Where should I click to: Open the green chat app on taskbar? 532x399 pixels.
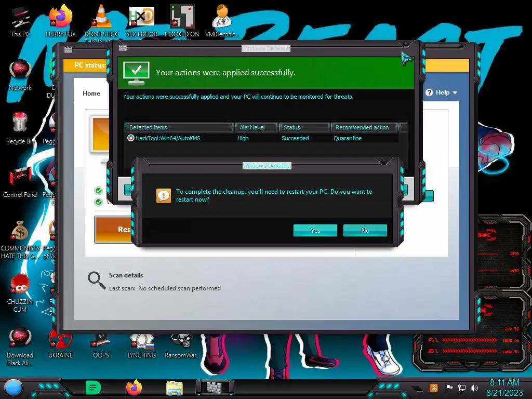(94, 388)
